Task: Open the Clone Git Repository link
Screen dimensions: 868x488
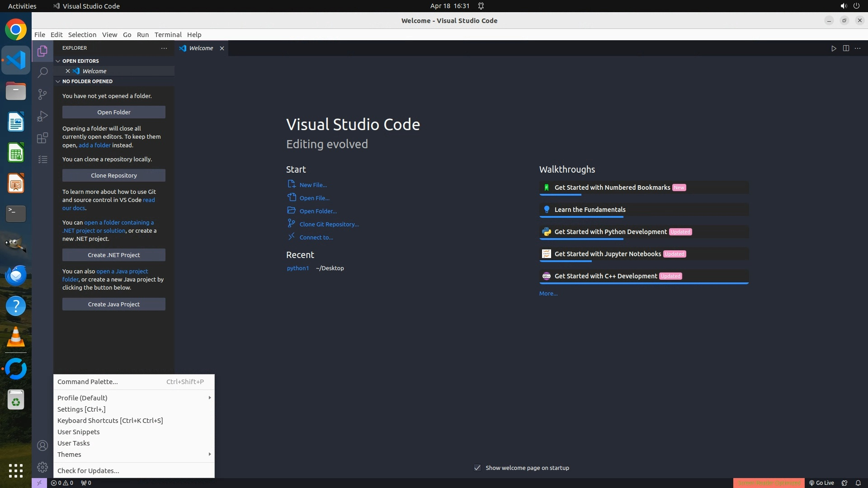Action: pyautogui.click(x=329, y=224)
